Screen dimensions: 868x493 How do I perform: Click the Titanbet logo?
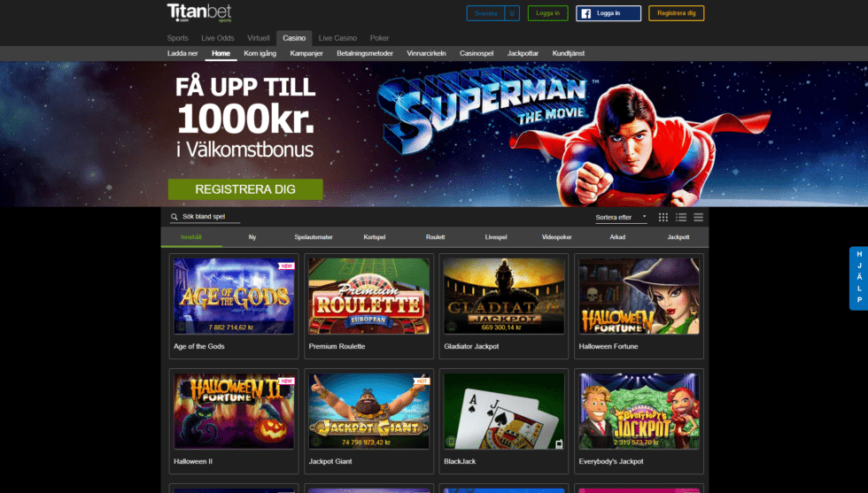coord(199,12)
